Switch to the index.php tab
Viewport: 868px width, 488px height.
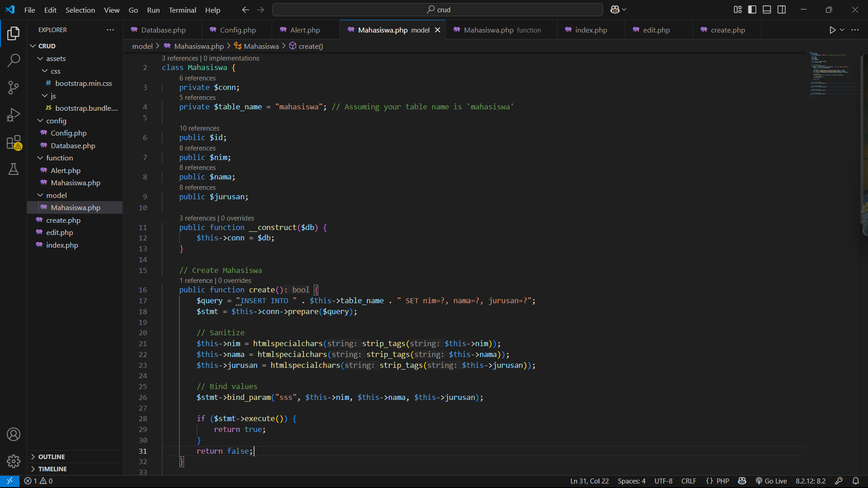[590, 30]
